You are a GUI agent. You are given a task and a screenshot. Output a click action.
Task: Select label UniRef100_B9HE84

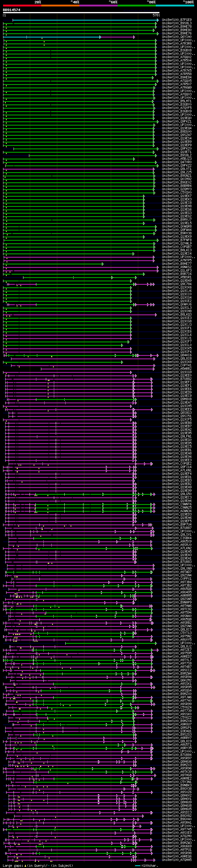pos(177,77)
